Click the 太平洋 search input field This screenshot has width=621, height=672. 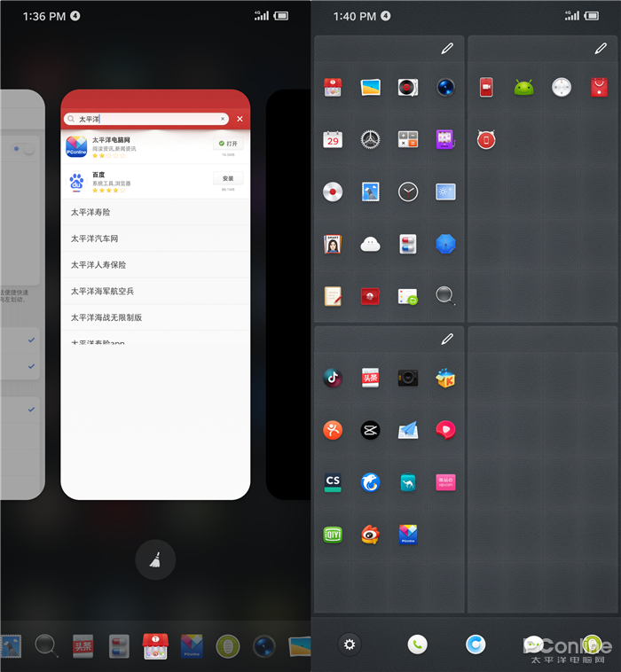pos(145,119)
